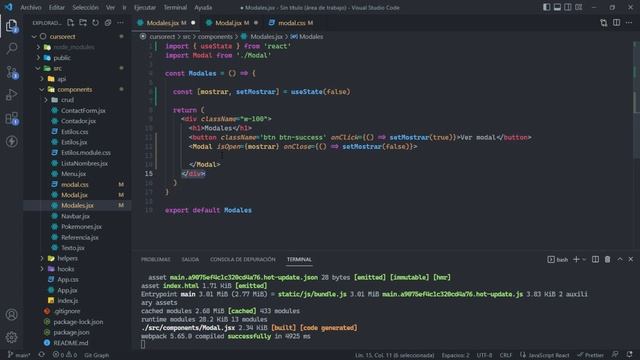
Task: Change UTF-8 encoding in status bar
Action: (x=484, y=355)
